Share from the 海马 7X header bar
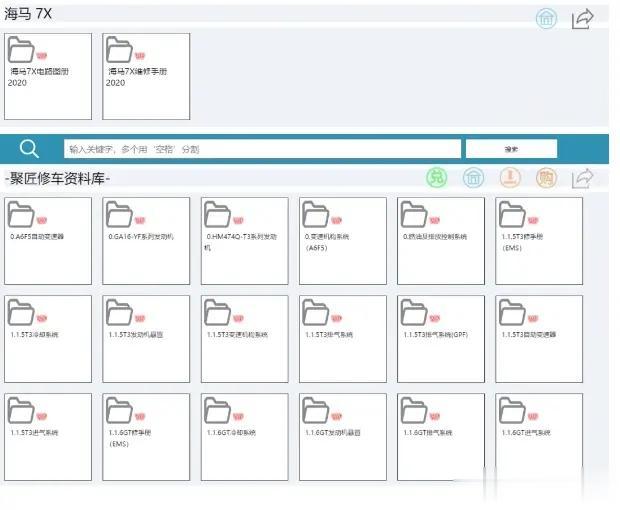This screenshot has height=510, width=620. [583, 19]
